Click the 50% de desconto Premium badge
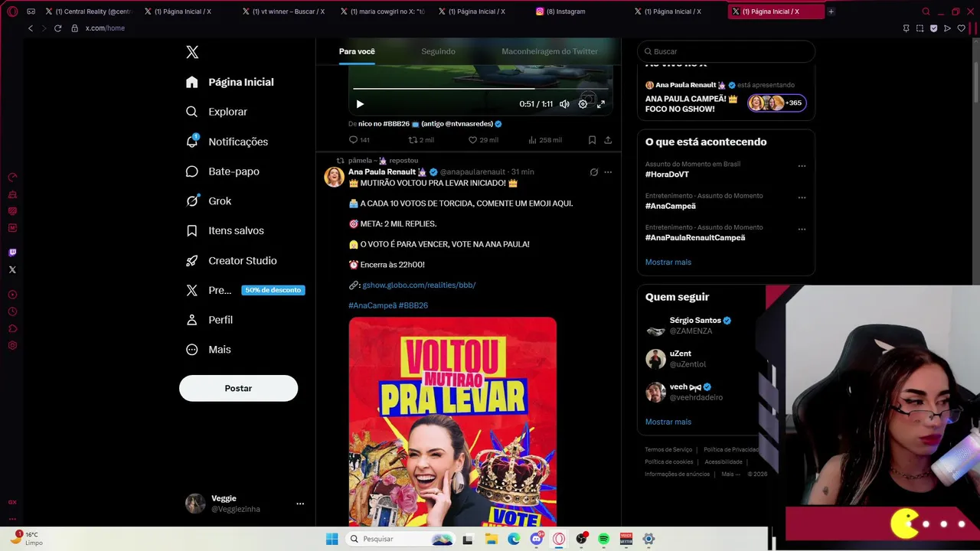The width and height of the screenshot is (980, 551). [273, 290]
